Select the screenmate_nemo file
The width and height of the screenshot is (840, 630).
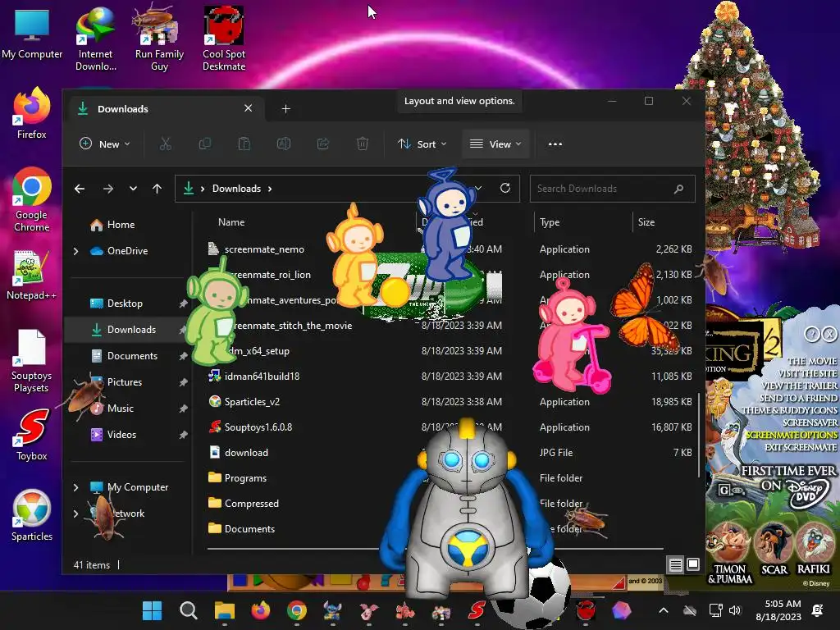[264, 249]
